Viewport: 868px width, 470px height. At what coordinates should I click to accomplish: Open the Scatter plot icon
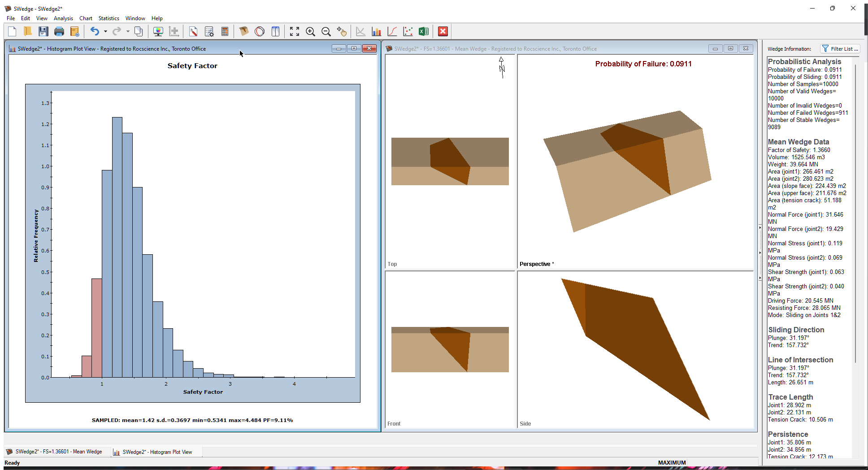pos(408,31)
